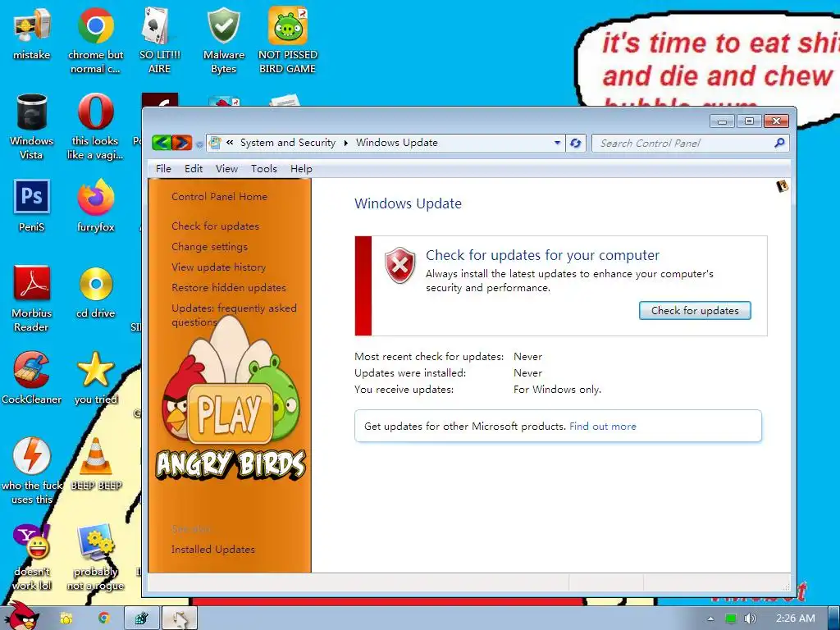Viewport: 840px width, 630px height.
Task: Click the red shield error icon
Action: tap(399, 266)
